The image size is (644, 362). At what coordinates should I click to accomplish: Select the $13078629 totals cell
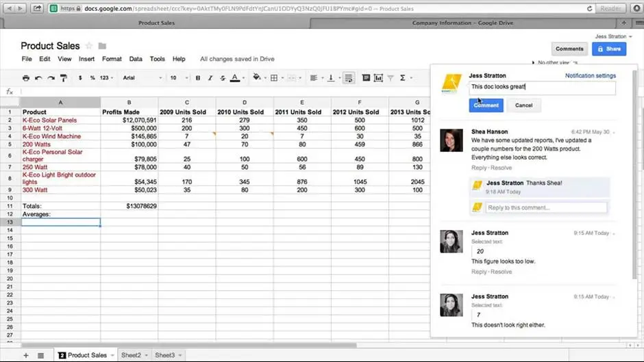pos(129,206)
